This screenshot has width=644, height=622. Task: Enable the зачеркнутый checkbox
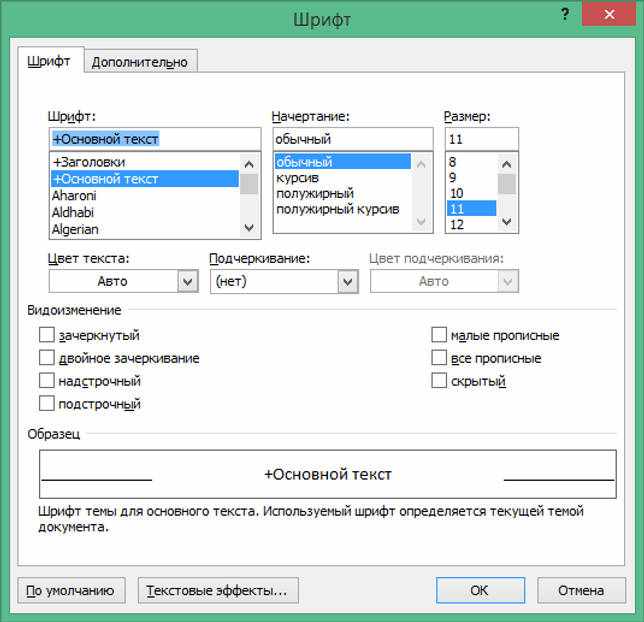coord(47,335)
